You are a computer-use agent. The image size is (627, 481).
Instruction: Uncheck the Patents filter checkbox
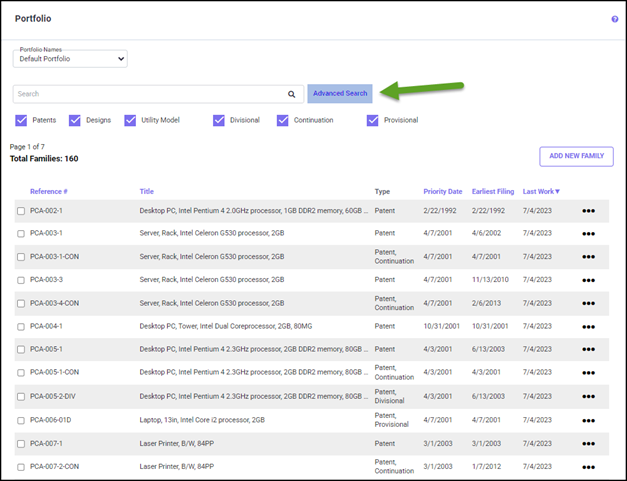[x=21, y=120]
